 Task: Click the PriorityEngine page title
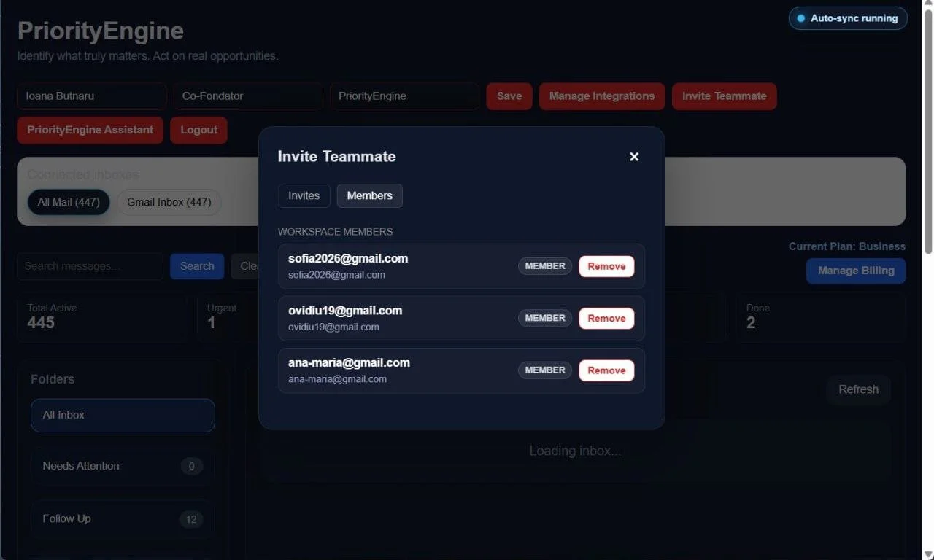pyautogui.click(x=101, y=31)
